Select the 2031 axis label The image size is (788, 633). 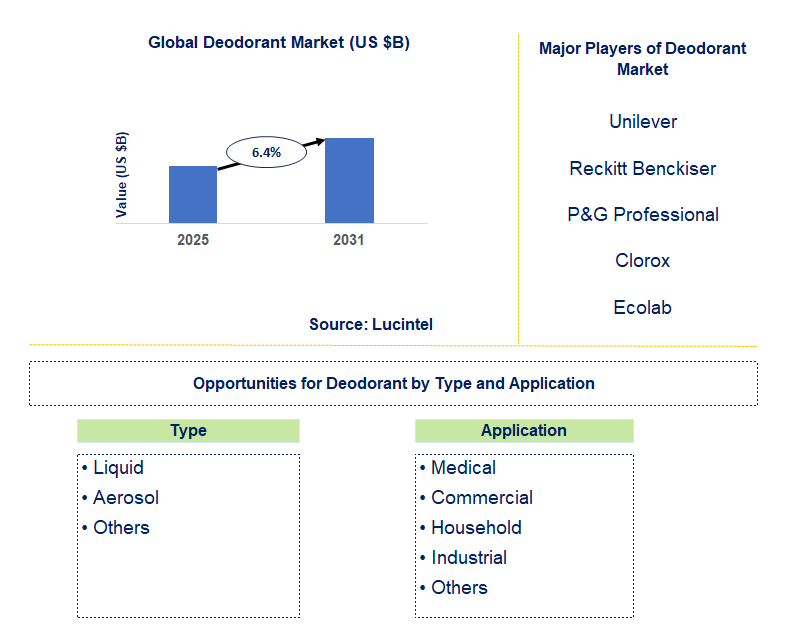pos(349,240)
